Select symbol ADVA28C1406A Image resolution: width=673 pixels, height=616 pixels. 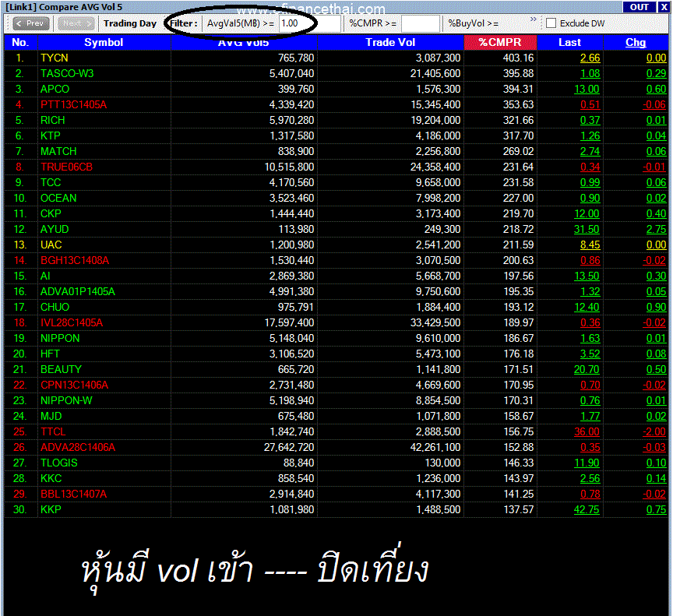pyautogui.click(x=78, y=448)
